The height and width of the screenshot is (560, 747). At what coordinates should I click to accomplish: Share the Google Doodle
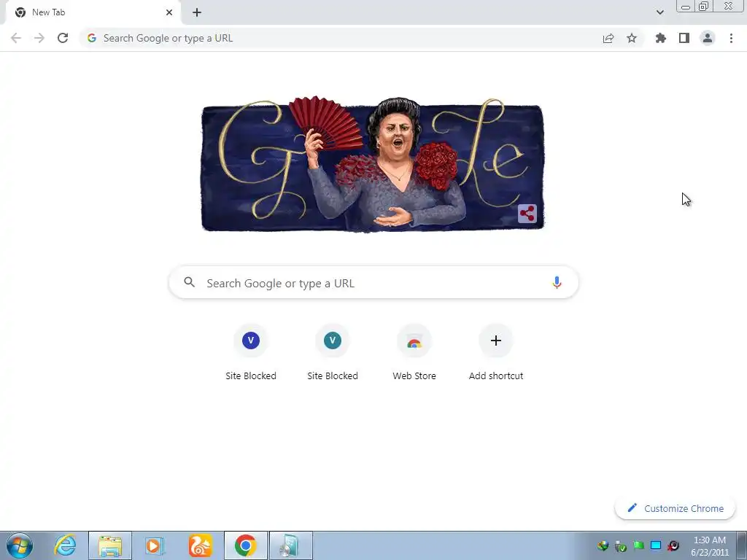[527, 214]
